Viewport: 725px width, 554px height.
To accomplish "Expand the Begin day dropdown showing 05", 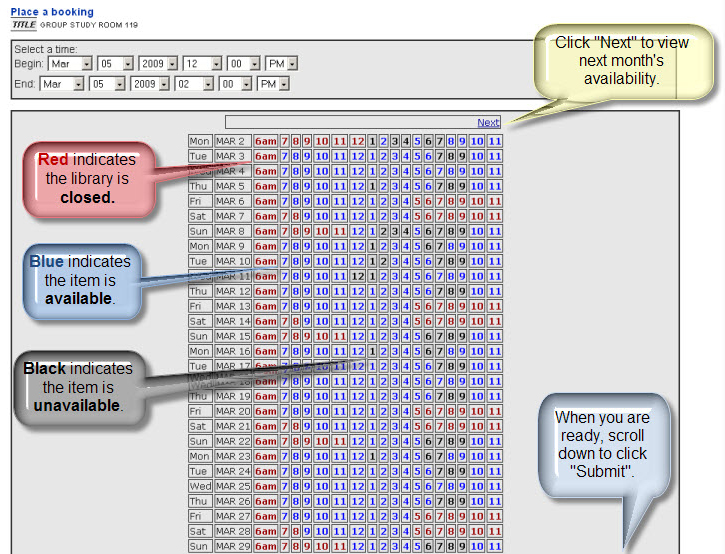I will (116, 64).
